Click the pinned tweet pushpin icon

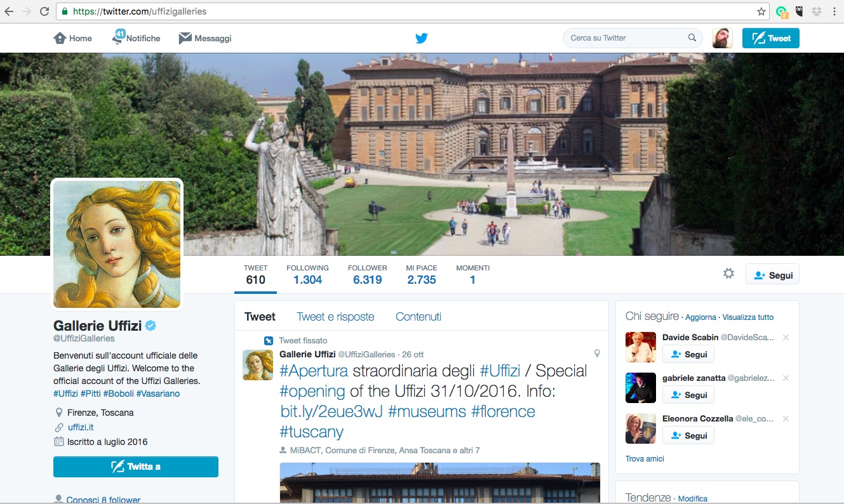tap(269, 341)
